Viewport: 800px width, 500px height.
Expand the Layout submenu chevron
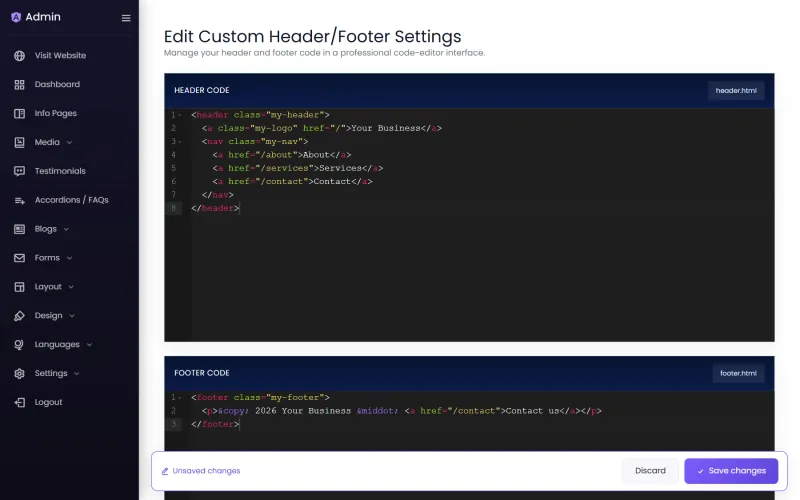pos(71,287)
